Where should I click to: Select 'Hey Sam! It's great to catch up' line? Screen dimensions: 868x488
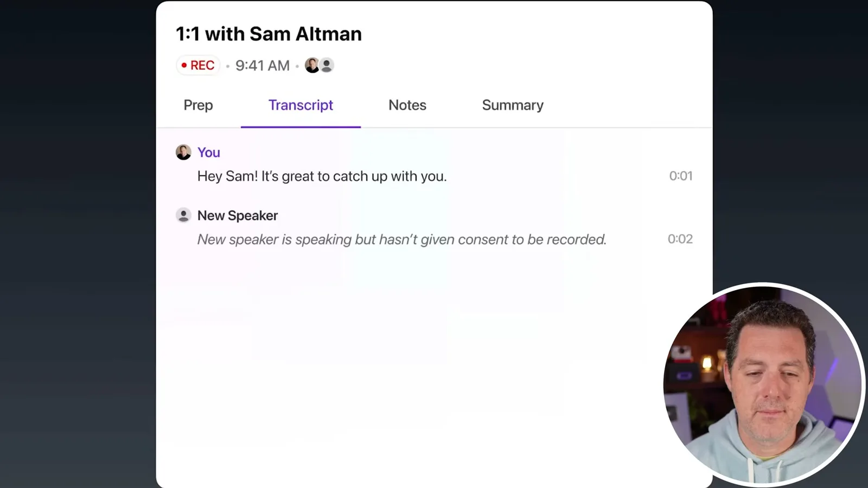click(x=322, y=176)
